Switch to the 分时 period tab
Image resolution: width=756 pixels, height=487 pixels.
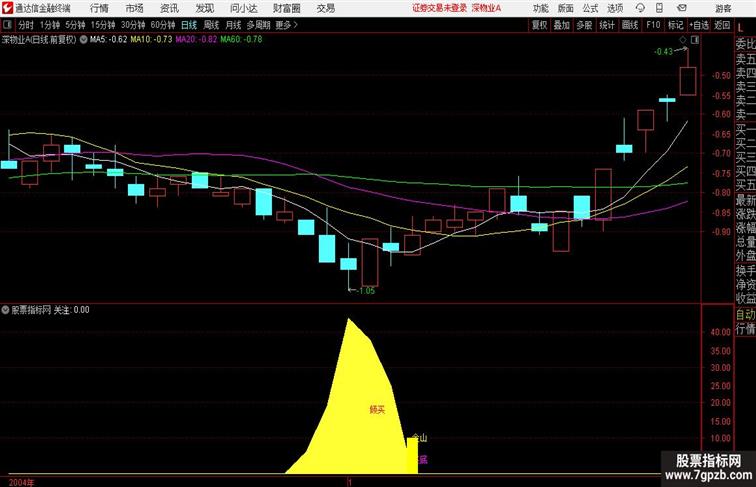pos(26,25)
